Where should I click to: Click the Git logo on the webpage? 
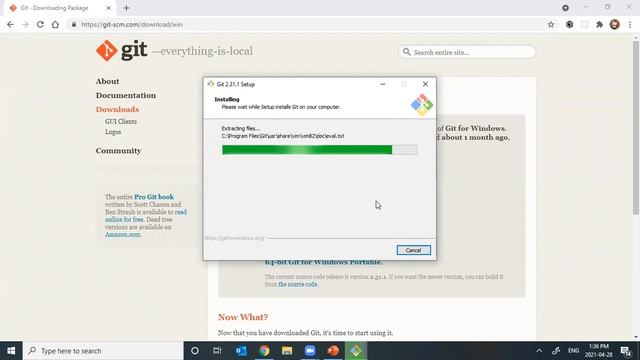tap(122, 51)
